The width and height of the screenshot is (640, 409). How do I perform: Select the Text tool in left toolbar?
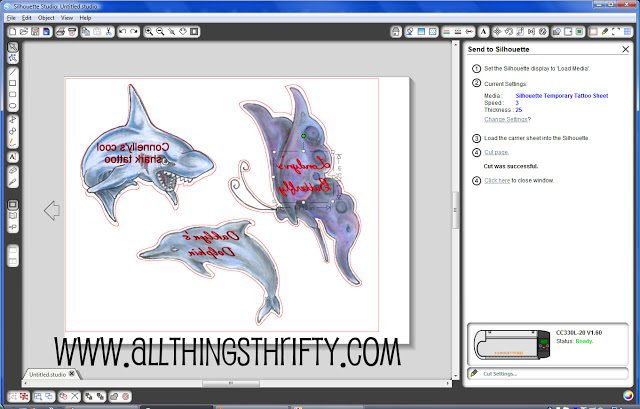coord(13,157)
